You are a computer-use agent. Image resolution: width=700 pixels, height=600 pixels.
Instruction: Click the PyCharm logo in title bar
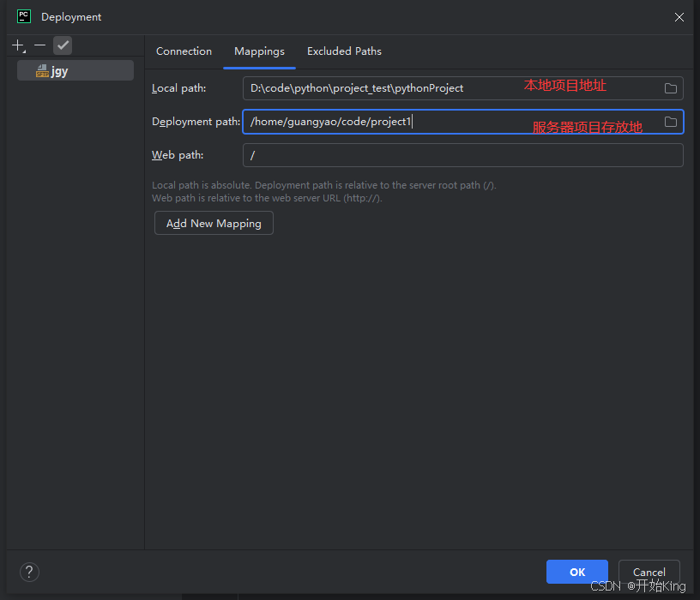pos(24,16)
